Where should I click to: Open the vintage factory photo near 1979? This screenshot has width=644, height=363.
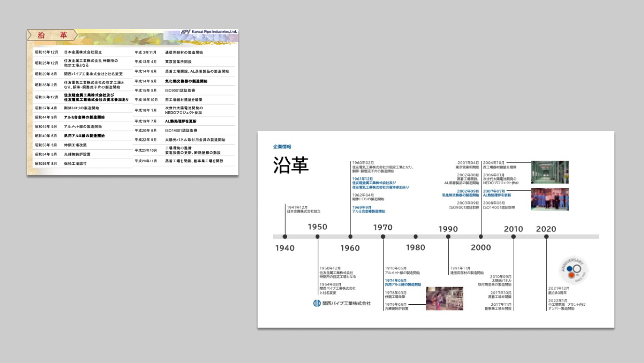click(x=444, y=299)
